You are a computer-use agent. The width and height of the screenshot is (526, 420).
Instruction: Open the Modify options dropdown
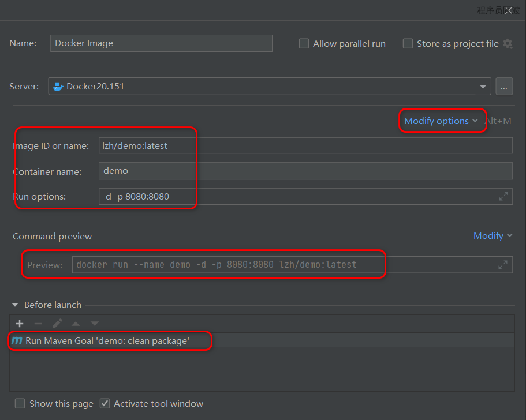441,121
